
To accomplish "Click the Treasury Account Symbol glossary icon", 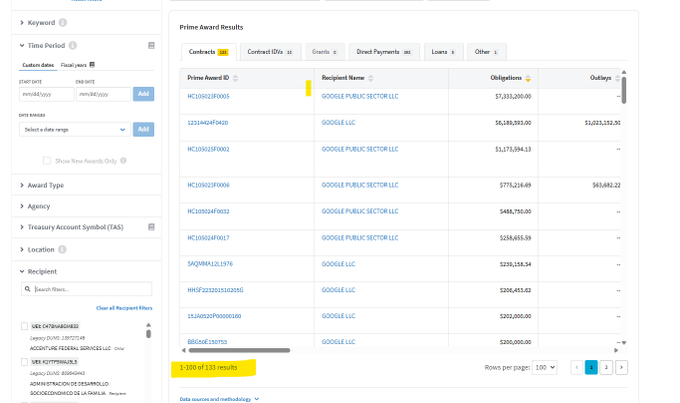I will click(x=151, y=227).
